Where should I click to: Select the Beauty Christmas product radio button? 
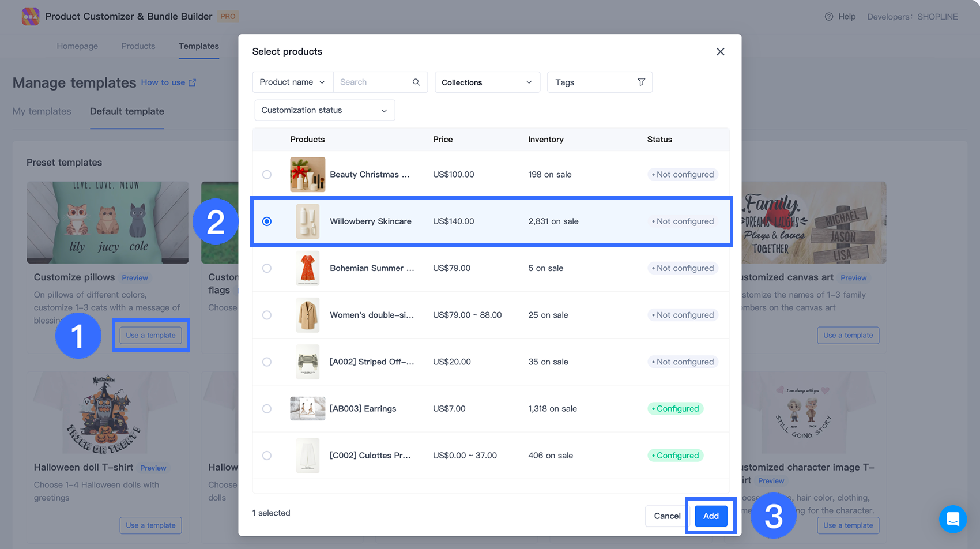point(267,174)
